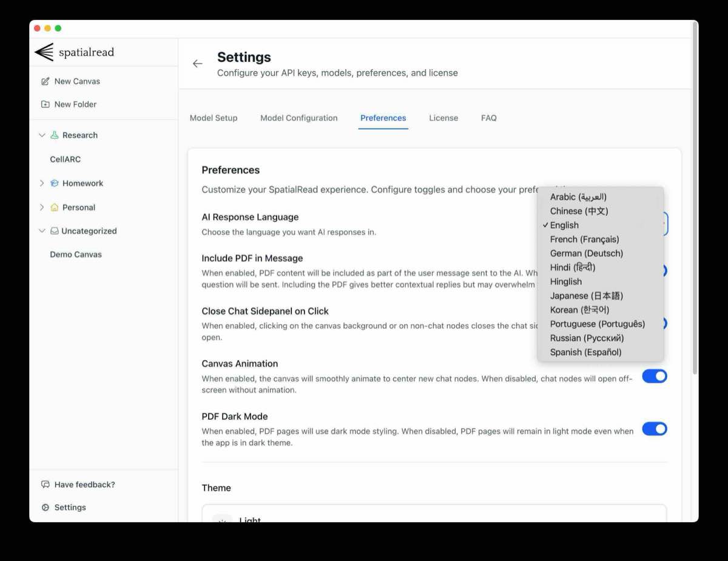The image size is (728, 561).
Task: Click the New Canvas pencil icon
Action: coord(45,81)
